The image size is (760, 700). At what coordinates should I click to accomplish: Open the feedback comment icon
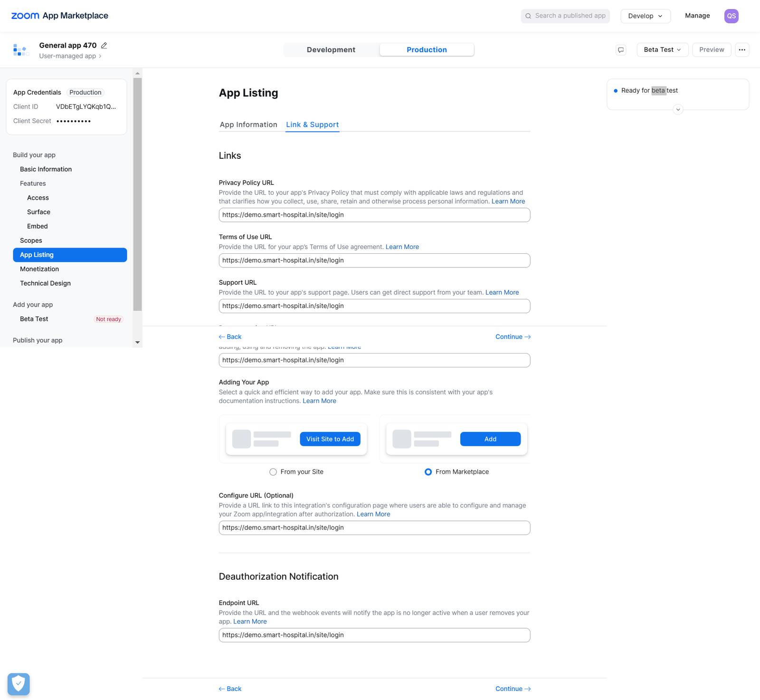[x=621, y=50]
